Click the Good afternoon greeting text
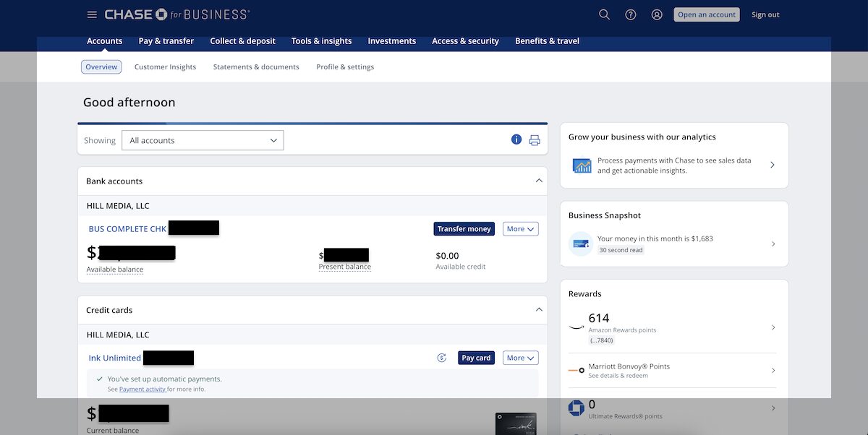This screenshot has width=868, height=435. click(x=129, y=103)
